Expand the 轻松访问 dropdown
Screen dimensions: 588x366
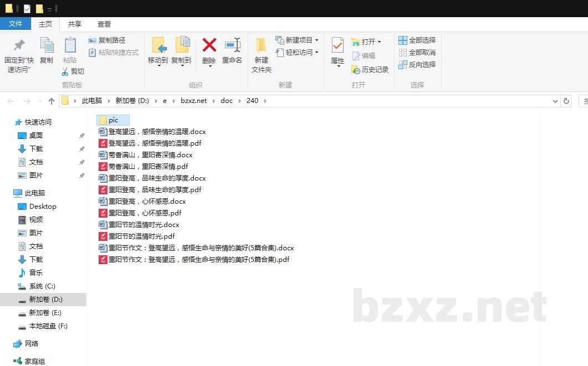coord(316,53)
